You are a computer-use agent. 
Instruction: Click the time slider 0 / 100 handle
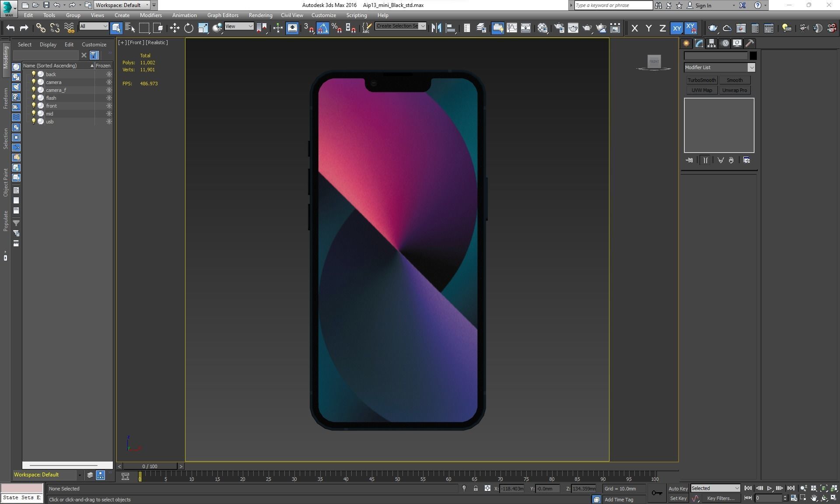(x=150, y=466)
